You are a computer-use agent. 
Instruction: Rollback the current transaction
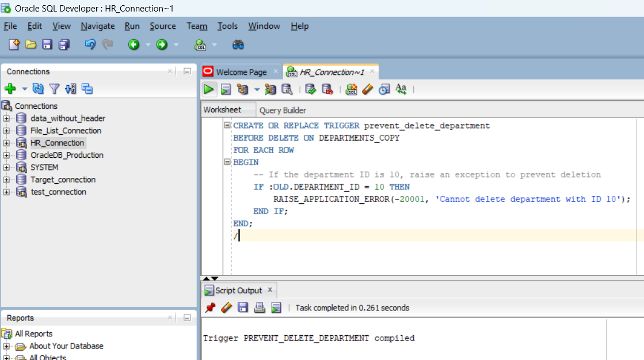[x=327, y=89]
